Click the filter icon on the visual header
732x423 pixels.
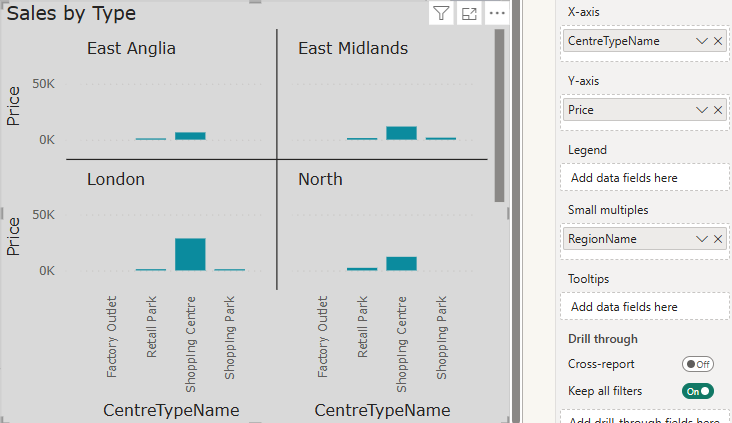coord(441,13)
